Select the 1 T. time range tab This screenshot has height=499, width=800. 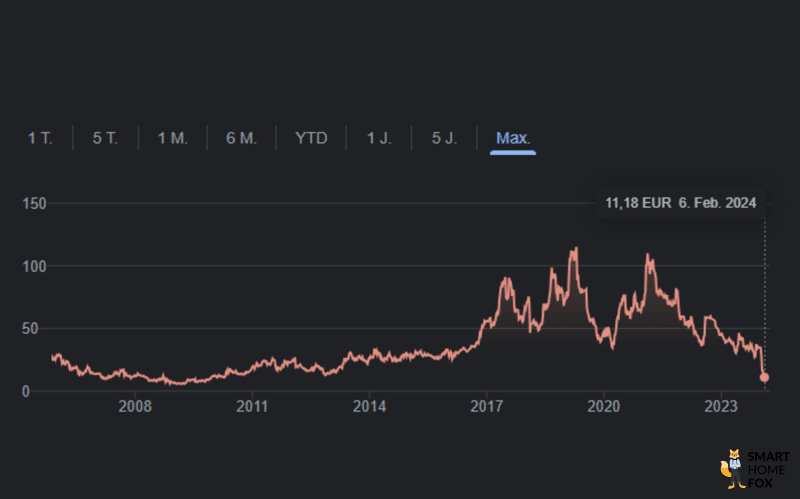tap(40, 138)
